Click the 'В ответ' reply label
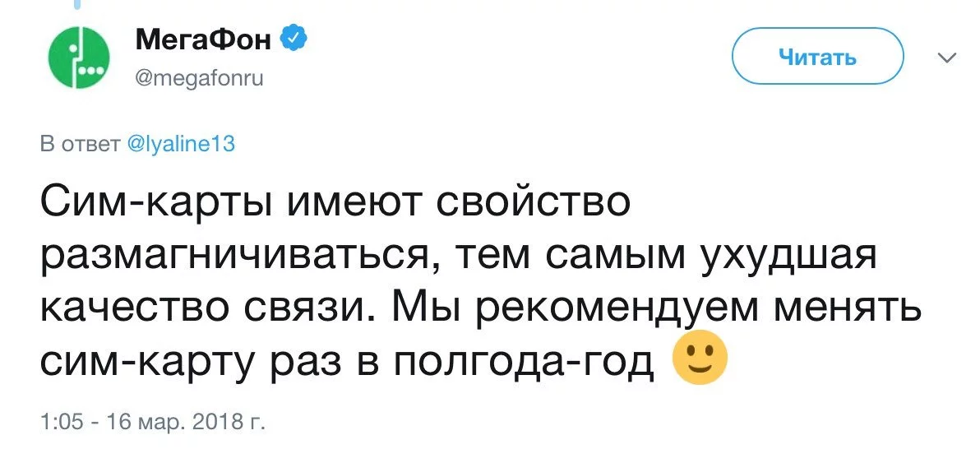Viewport: 980px width, 449px height. point(81,144)
